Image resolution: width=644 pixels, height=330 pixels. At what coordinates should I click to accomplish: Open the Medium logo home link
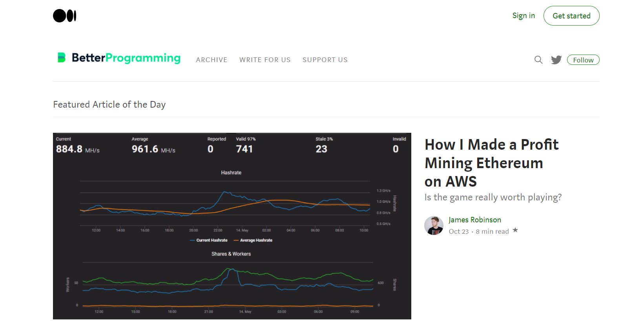pyautogui.click(x=65, y=16)
